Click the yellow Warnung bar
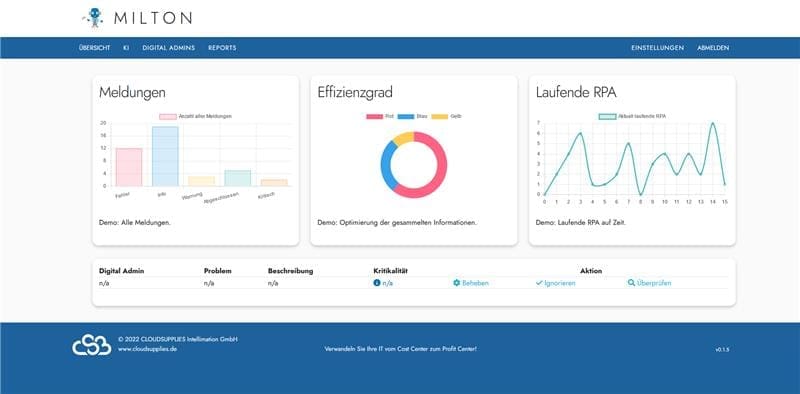This screenshot has height=394, width=800. tap(202, 181)
